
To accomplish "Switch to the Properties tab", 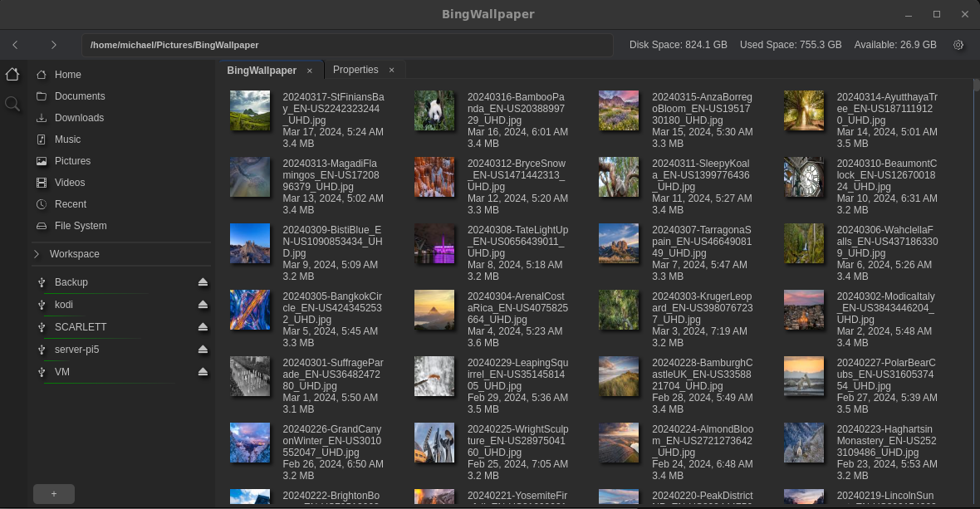I will 355,70.
